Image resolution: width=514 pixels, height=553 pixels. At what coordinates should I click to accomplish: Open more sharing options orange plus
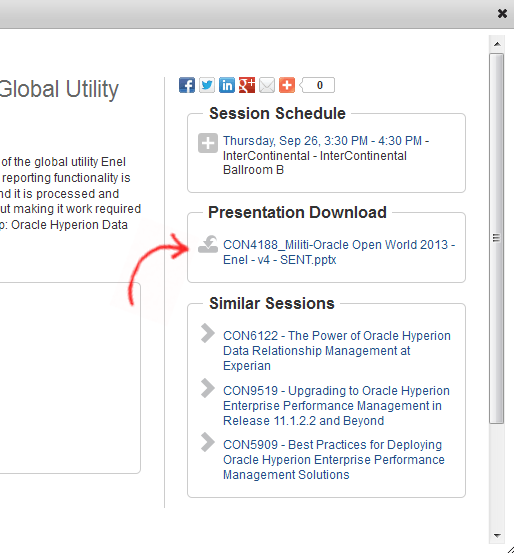coord(287,85)
